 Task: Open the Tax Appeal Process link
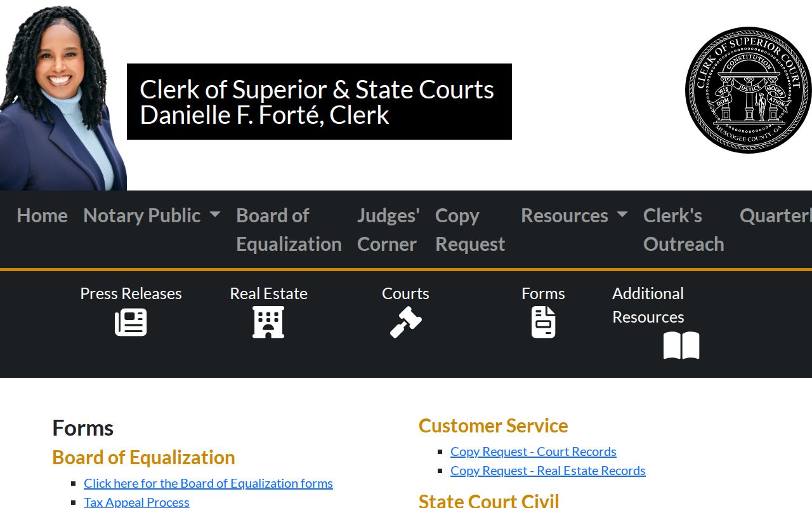tap(136, 502)
